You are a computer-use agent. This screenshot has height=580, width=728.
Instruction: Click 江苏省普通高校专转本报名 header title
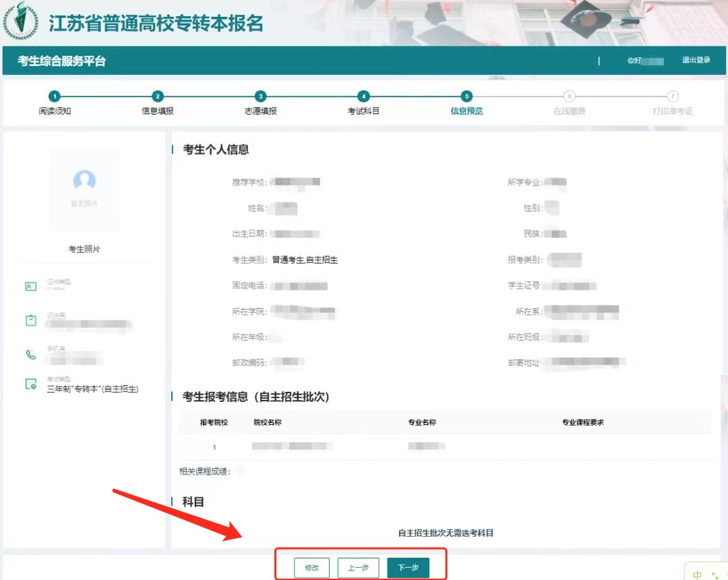coord(156,23)
